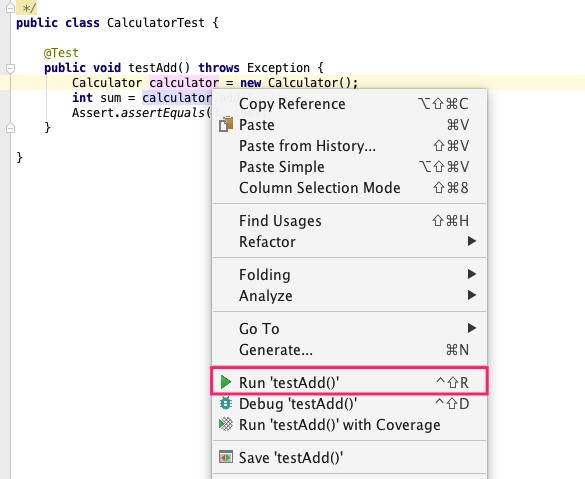Choose Generate... from the menu
Viewport: 585px width, 479px height.
pos(349,350)
